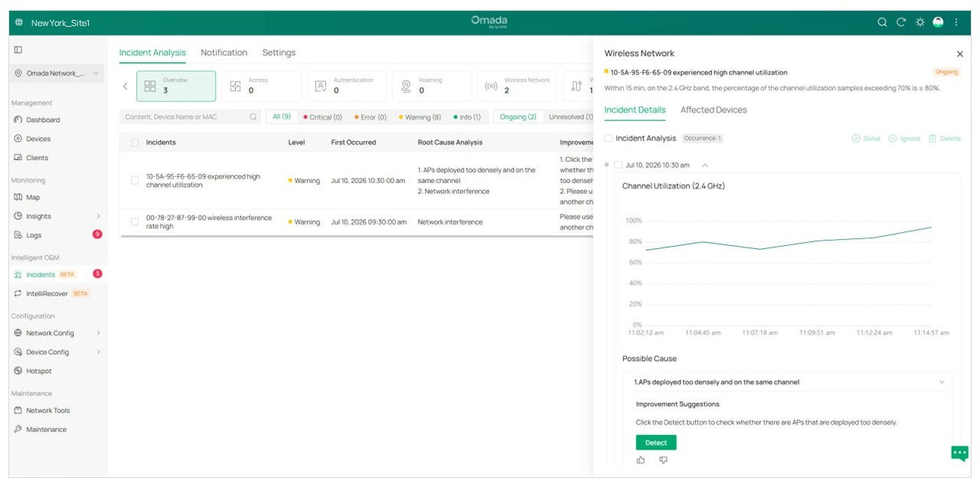This screenshot has height=491, width=980.
Task: Collapse the APs deployed too densely cause
Action: click(942, 382)
